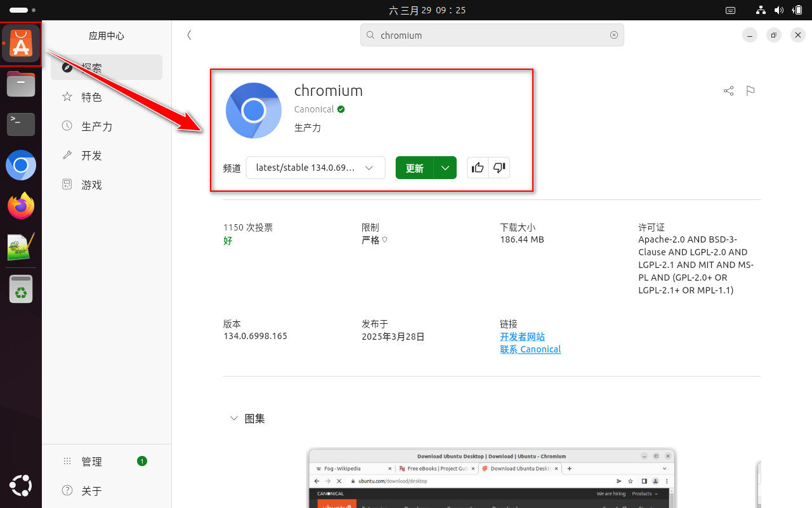The image size is (812, 508).
Task: Give chromium a thumbs down
Action: [499, 168]
